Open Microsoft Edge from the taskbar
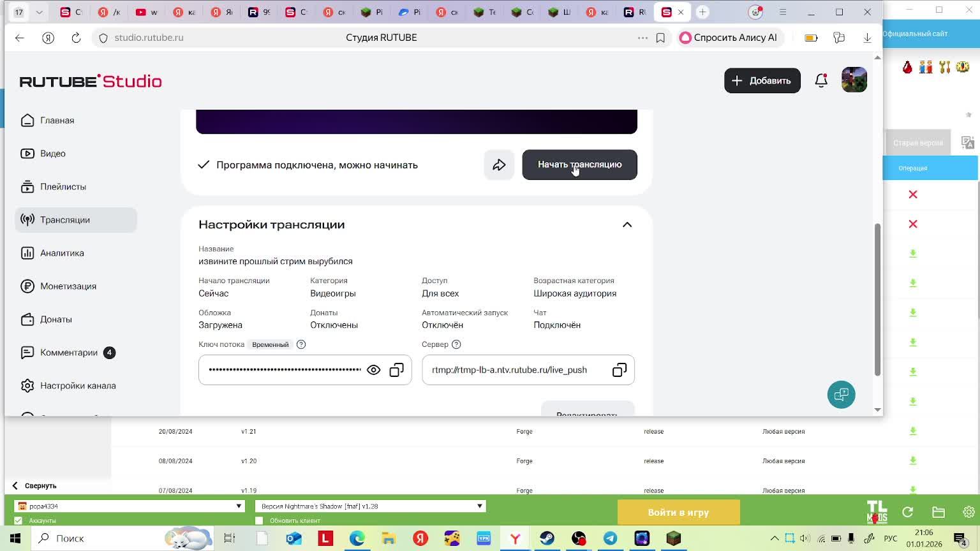This screenshot has height=551, width=980. [357, 539]
